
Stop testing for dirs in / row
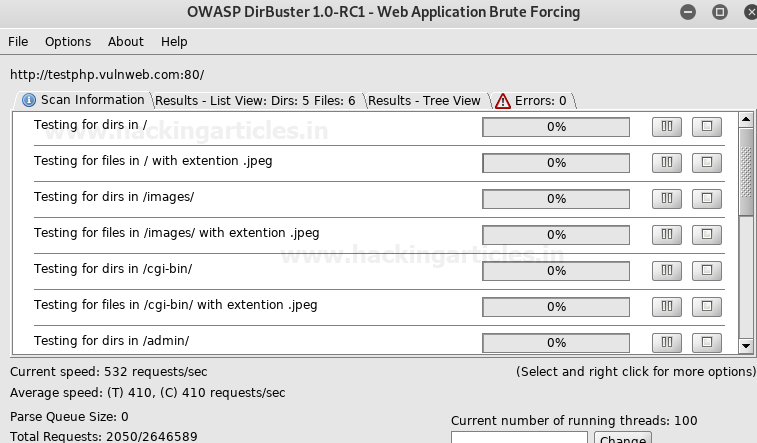[707, 127]
